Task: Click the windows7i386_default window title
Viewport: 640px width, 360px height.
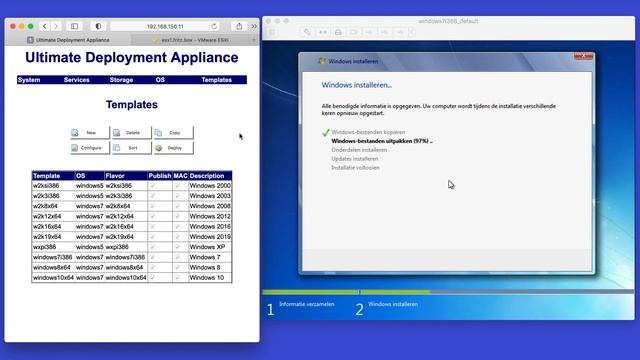Action: pos(448,21)
